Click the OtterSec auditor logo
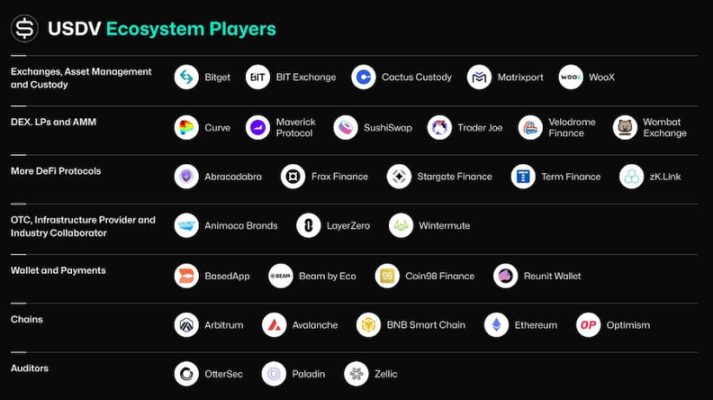This screenshot has width=713, height=400. point(186,374)
